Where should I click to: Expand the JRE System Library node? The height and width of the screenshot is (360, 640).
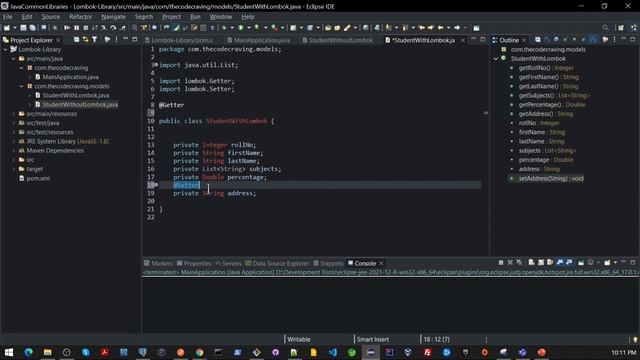pos(13,141)
